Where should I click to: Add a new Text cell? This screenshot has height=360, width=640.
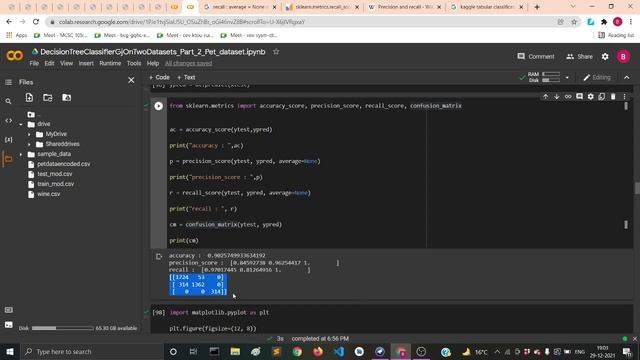(186, 78)
